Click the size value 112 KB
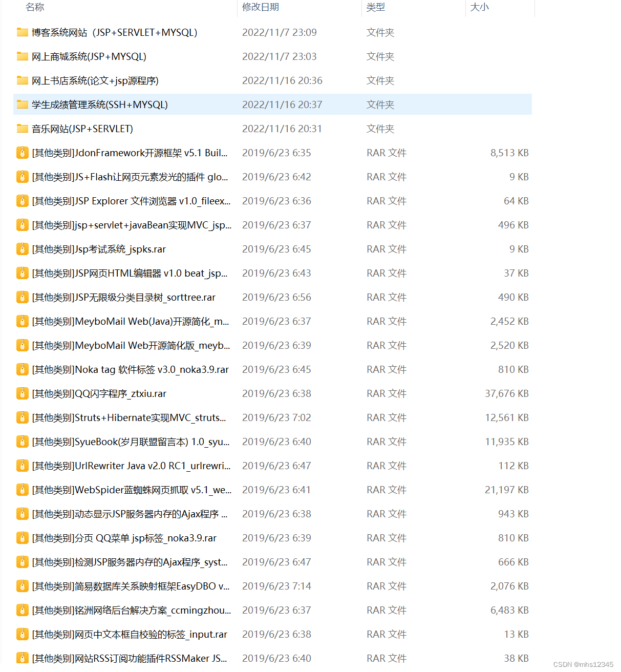Screen dimensions: 621x672 (x=513, y=466)
